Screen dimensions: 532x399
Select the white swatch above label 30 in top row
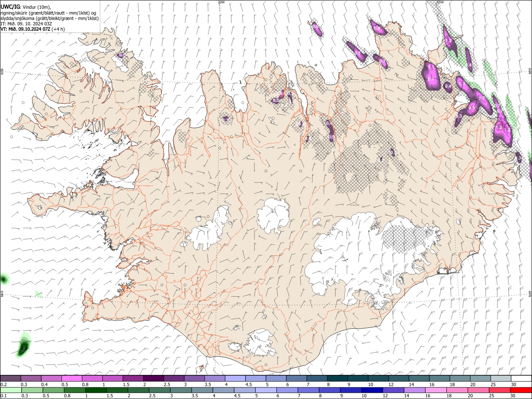pyautogui.click(x=521, y=379)
